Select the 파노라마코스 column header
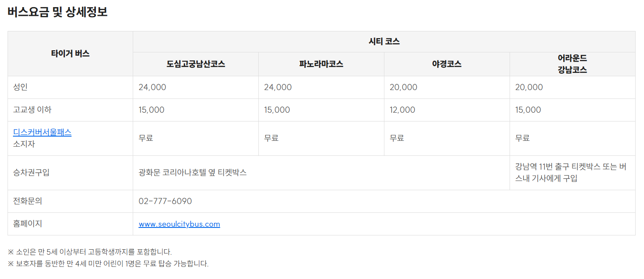Image resolution: width=644 pixels, height=279 pixels. (x=322, y=64)
